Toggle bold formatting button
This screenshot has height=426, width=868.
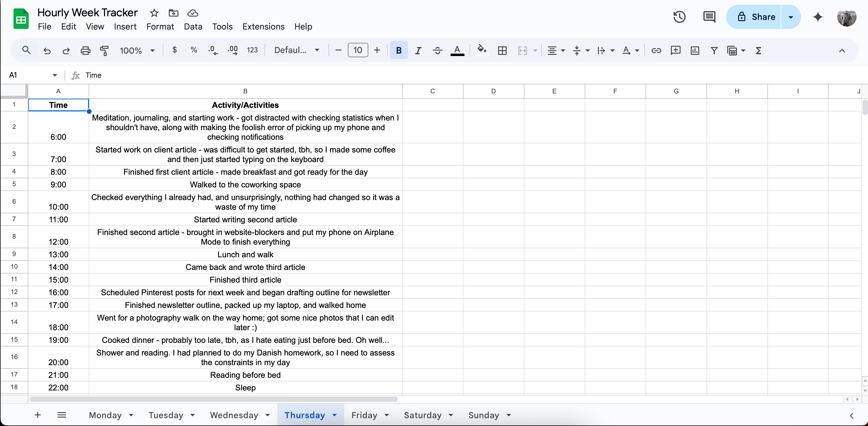coord(399,51)
